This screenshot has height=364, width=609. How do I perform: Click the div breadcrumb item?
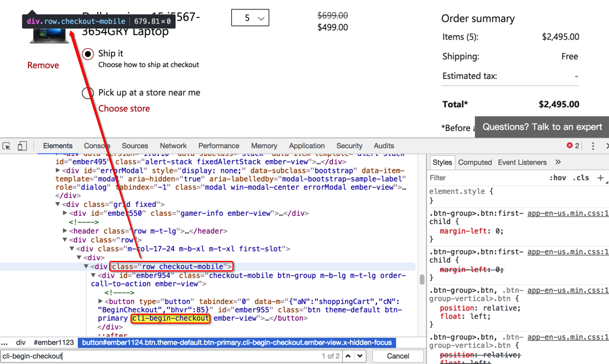pyautogui.click(x=21, y=343)
